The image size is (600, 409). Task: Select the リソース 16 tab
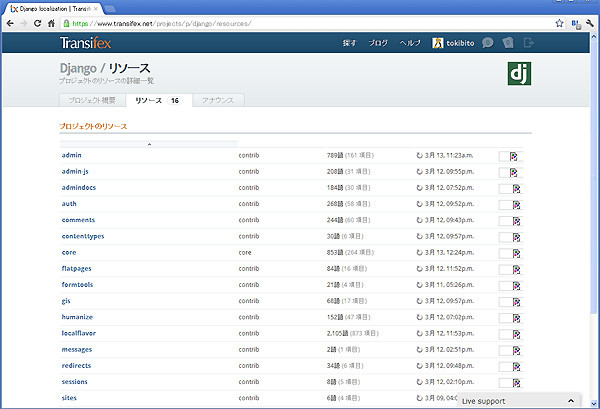159,100
